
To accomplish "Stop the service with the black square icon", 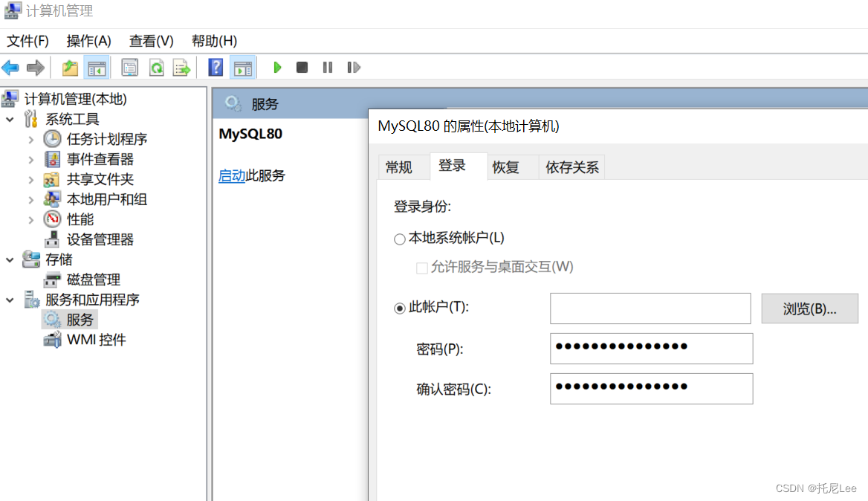I will pos(302,67).
